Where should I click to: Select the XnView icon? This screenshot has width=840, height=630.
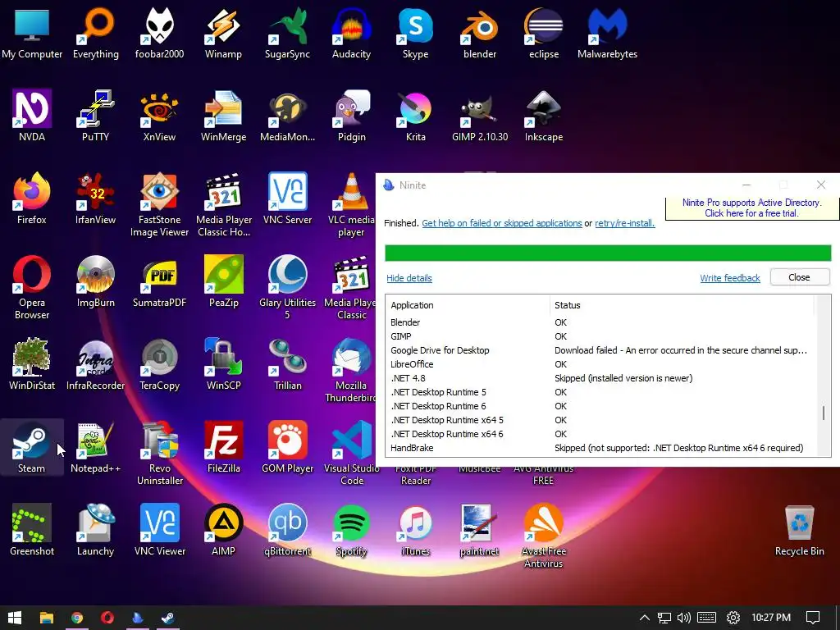[x=159, y=116]
